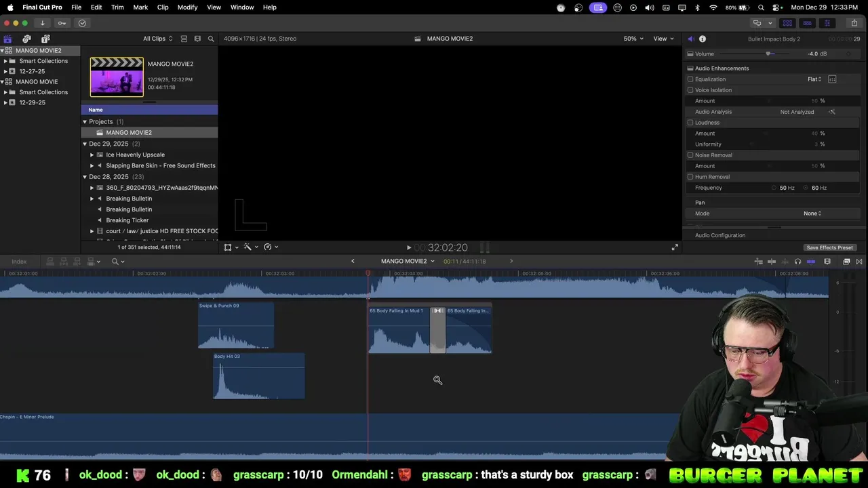868x488 pixels.
Task: Click the Name column header
Action: (x=149, y=110)
